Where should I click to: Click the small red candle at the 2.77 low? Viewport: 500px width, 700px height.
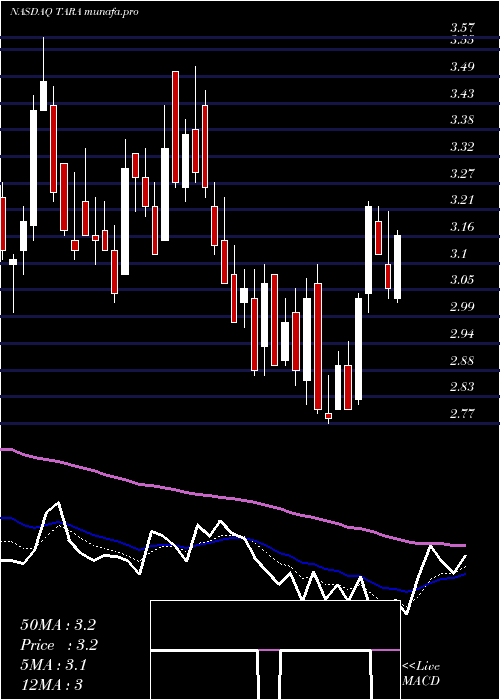[329, 416]
